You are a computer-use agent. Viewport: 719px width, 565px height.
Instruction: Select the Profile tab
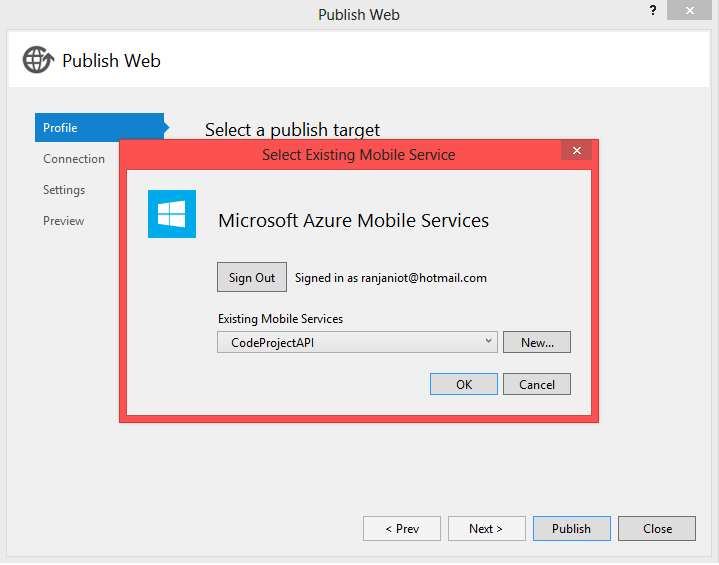pyautogui.click(x=100, y=127)
